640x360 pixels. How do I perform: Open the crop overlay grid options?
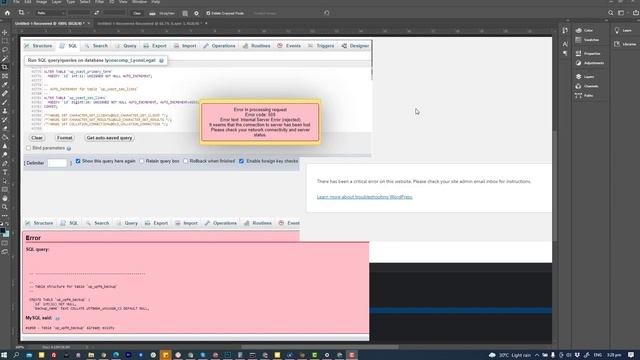point(185,13)
